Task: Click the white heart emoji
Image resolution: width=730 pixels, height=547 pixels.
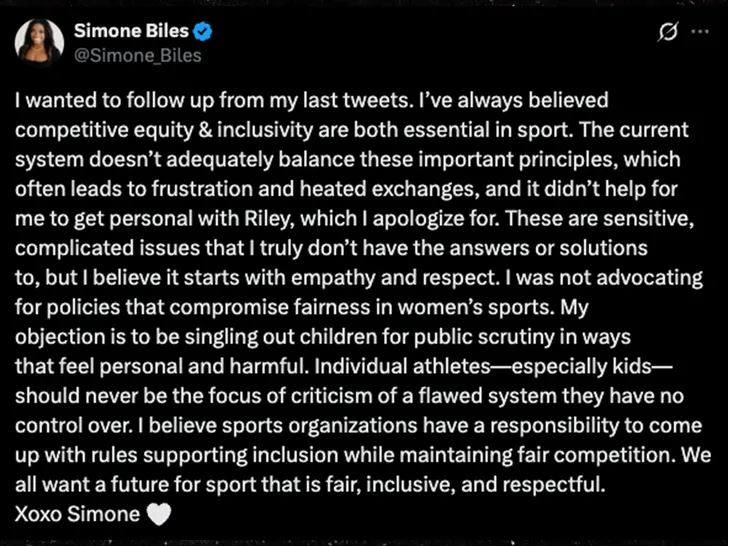Action: pyautogui.click(x=159, y=514)
